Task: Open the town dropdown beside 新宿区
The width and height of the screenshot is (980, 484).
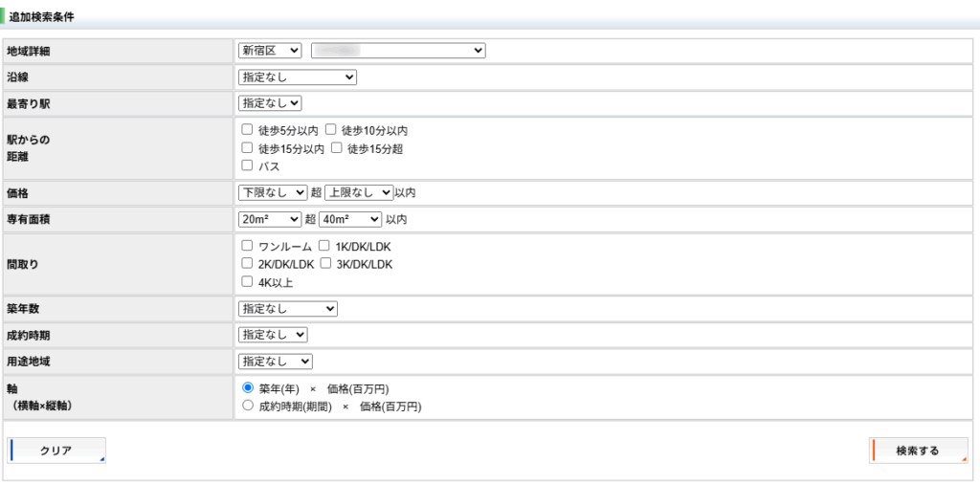Action: (x=398, y=50)
